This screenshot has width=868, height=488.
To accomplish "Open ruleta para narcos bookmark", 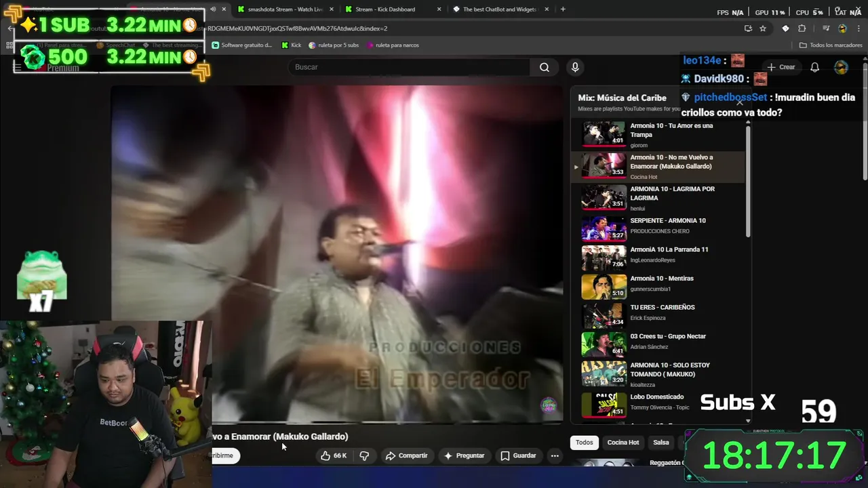I will [393, 45].
